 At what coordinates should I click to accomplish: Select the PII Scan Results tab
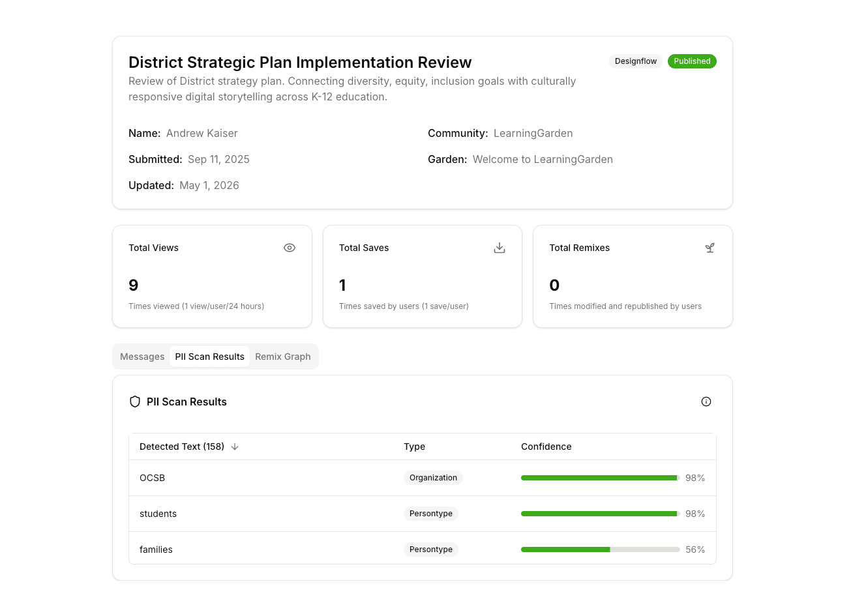click(210, 357)
